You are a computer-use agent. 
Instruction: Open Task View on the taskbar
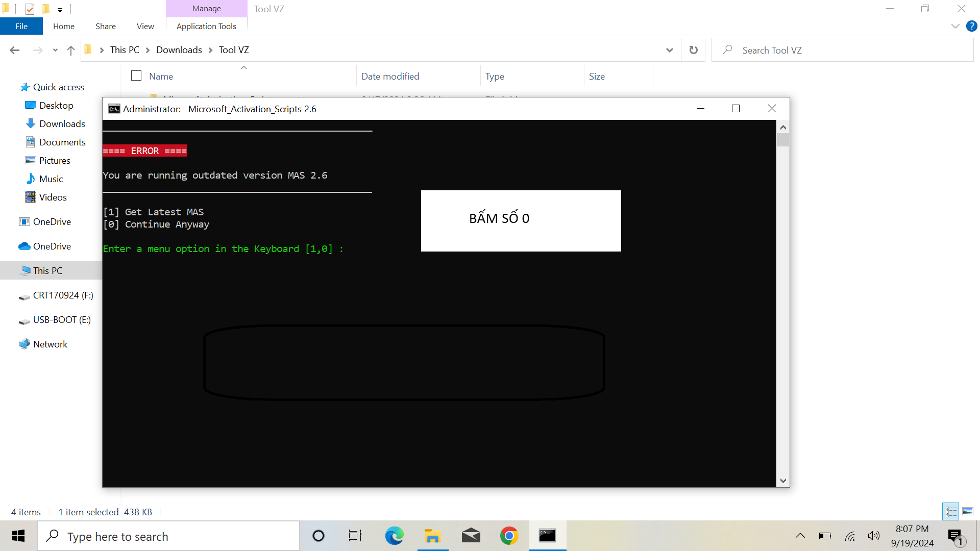[355, 536]
